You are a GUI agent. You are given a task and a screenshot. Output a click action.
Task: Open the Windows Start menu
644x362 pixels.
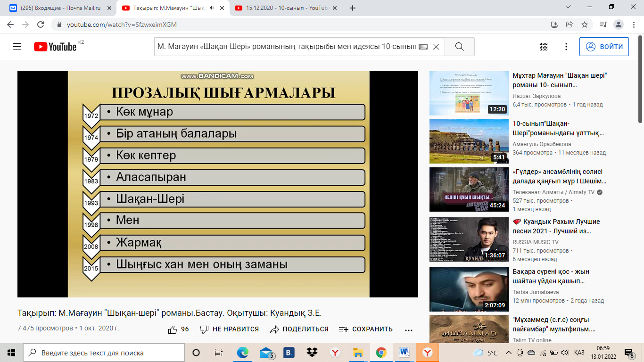tap(11, 353)
